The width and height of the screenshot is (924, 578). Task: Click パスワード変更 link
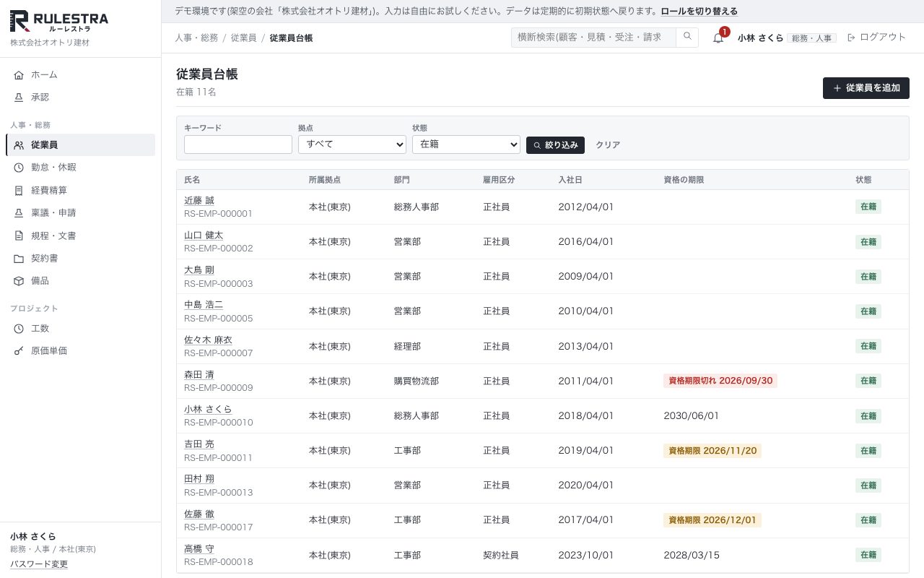[39, 564]
